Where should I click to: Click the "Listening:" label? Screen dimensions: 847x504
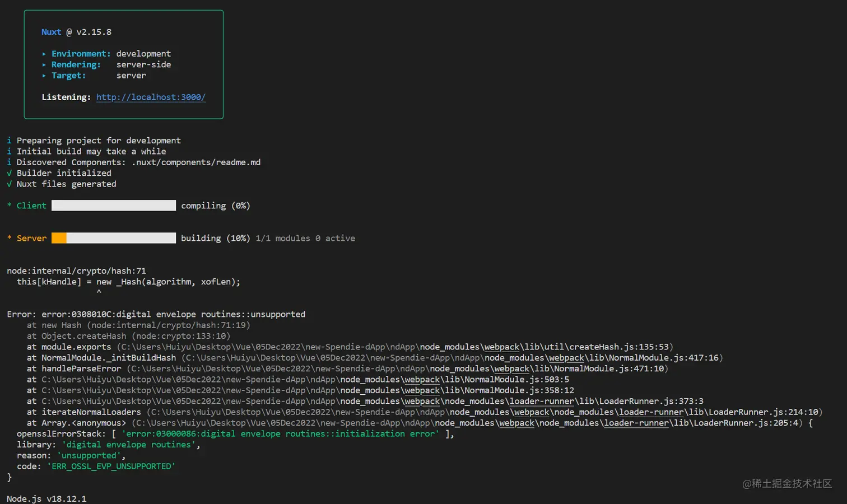(x=66, y=97)
